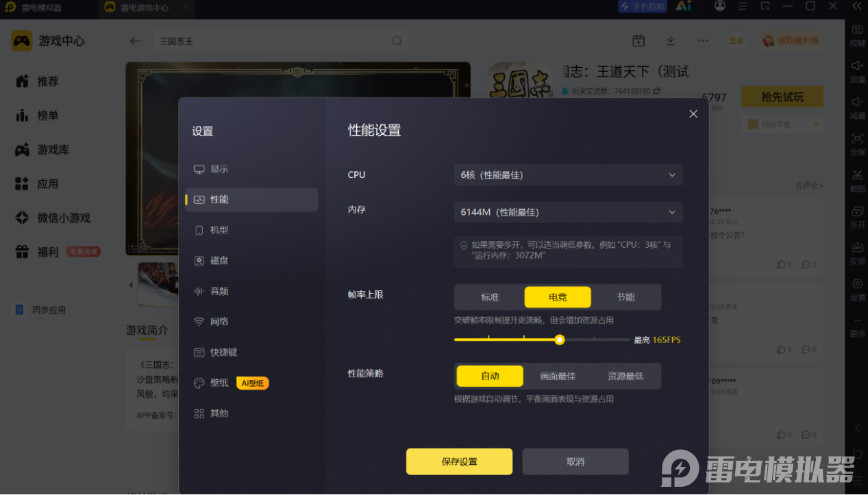Click the 登录 login button

[736, 41]
